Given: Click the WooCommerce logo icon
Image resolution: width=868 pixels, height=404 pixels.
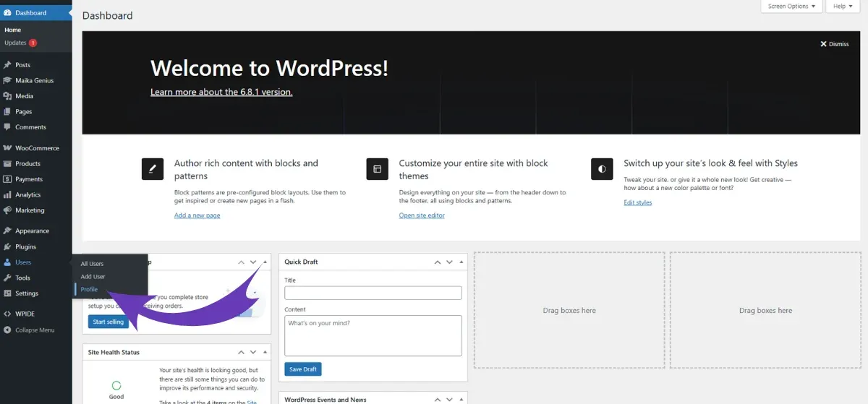Looking at the screenshot, I should pyautogui.click(x=7, y=148).
